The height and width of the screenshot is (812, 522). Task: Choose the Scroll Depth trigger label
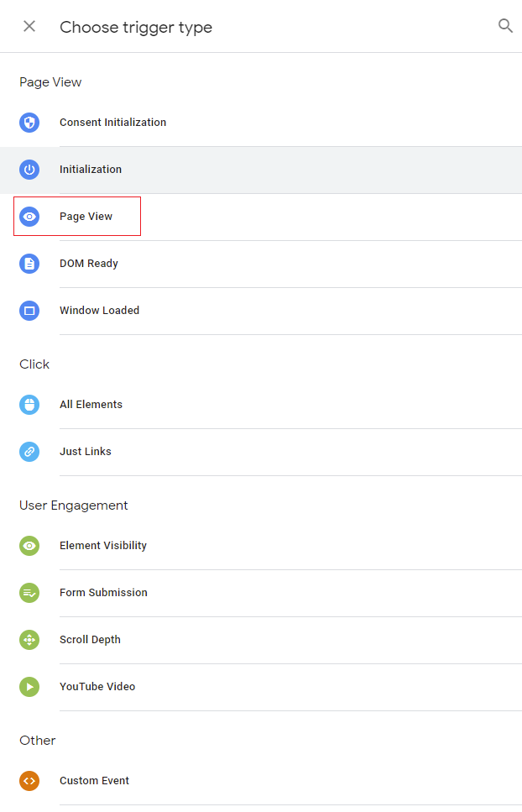pos(90,640)
